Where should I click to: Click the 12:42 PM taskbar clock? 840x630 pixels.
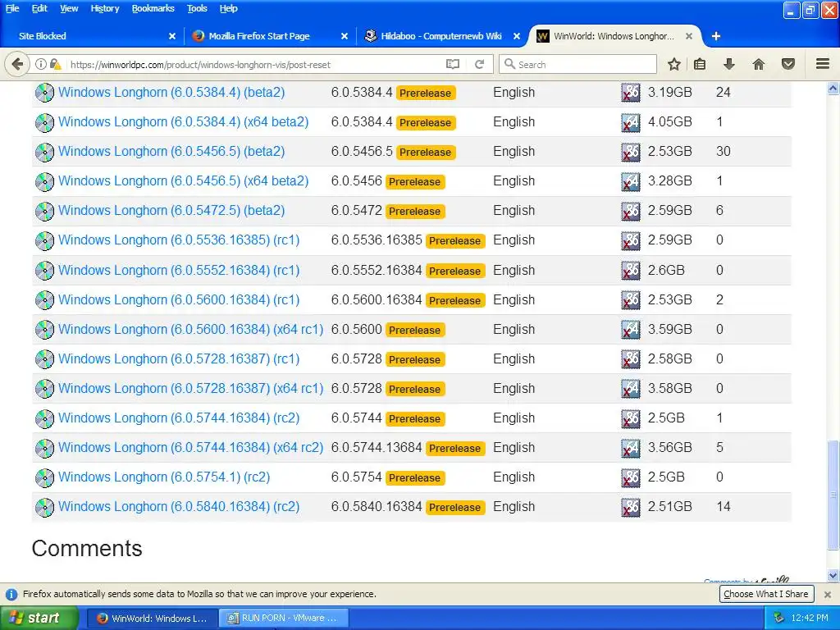coord(810,619)
